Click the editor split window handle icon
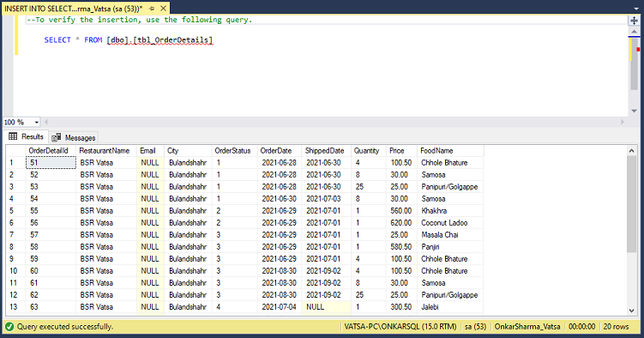644x338 pixels. [635, 21]
